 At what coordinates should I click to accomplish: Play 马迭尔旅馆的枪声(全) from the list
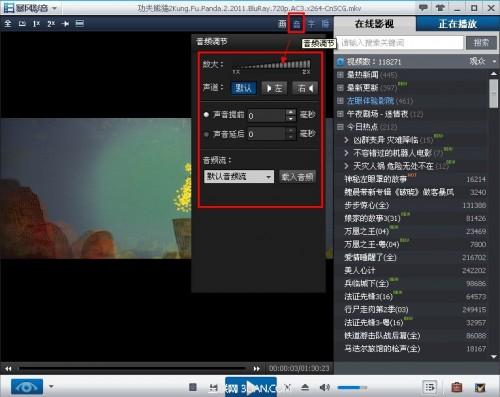382,349
